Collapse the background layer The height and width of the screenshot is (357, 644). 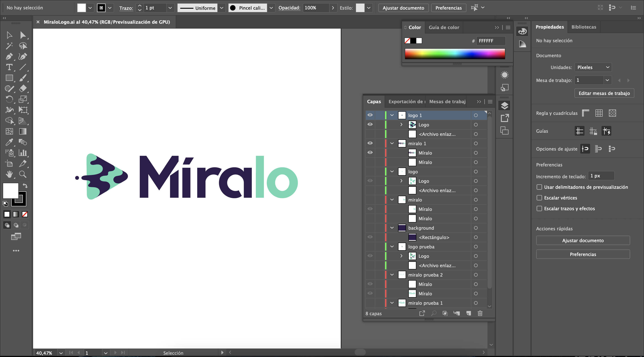click(x=392, y=228)
